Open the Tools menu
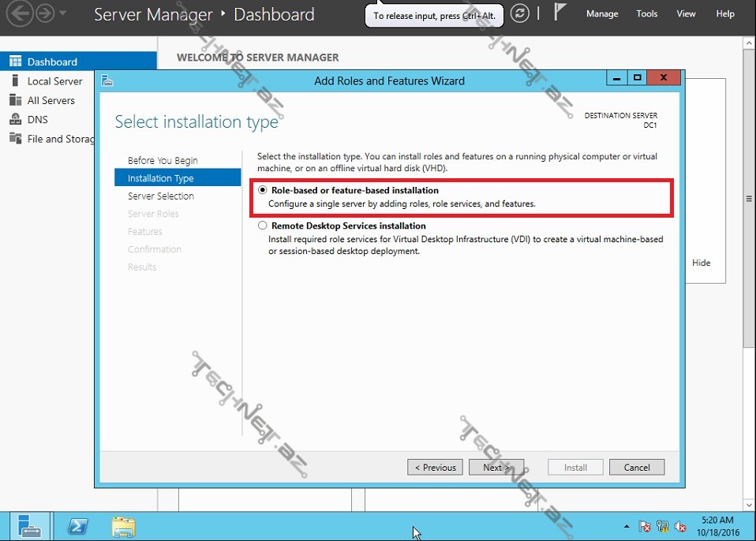This screenshot has width=756, height=541. [x=647, y=13]
